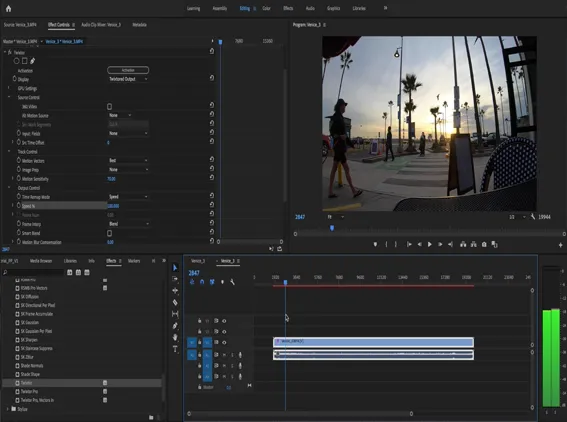Reset the Display parameter
567x422 pixels.
[x=212, y=78]
